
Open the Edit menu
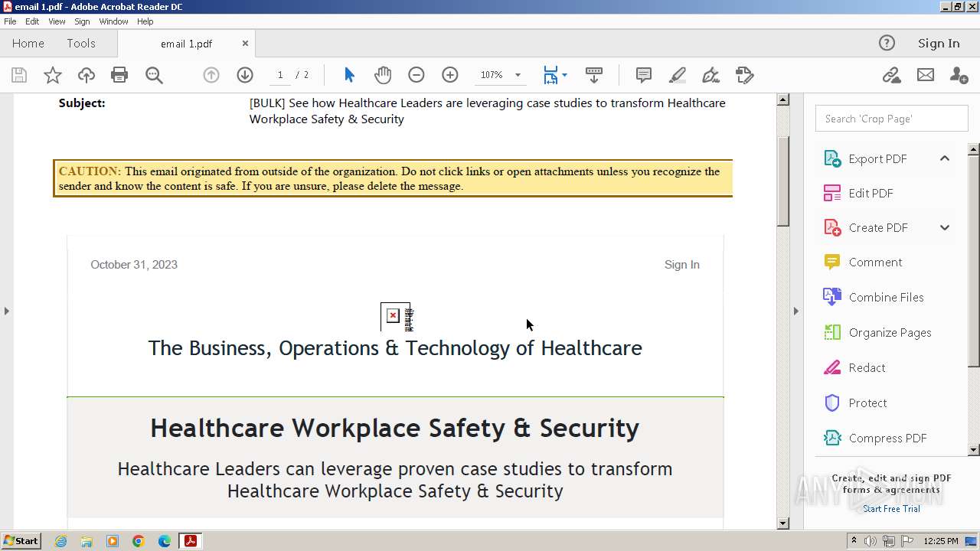tap(32, 21)
